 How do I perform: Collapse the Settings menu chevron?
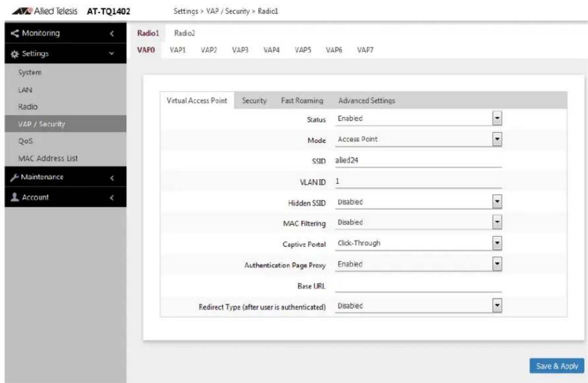click(111, 54)
